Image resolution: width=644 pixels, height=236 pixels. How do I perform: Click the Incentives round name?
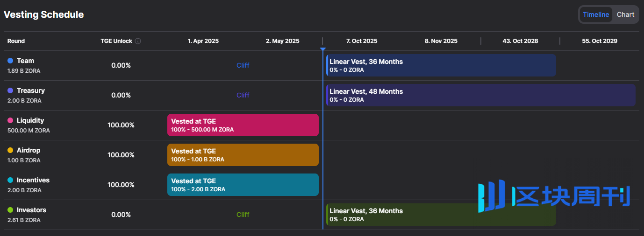33,180
